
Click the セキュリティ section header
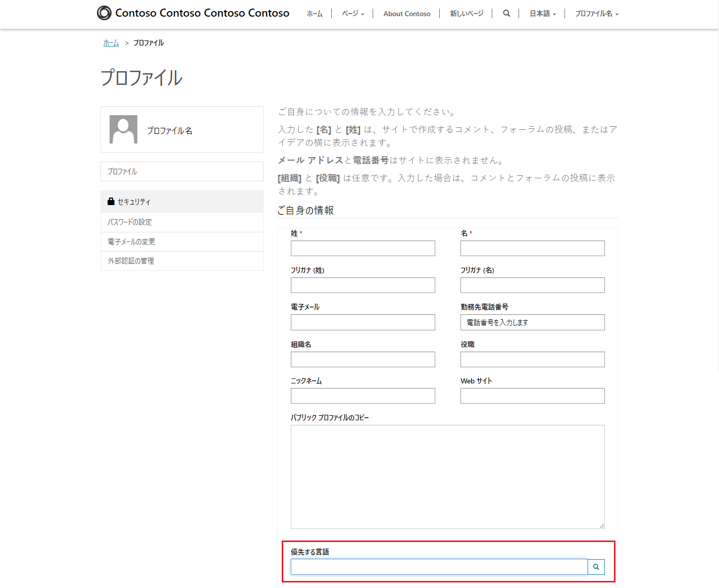[182, 202]
